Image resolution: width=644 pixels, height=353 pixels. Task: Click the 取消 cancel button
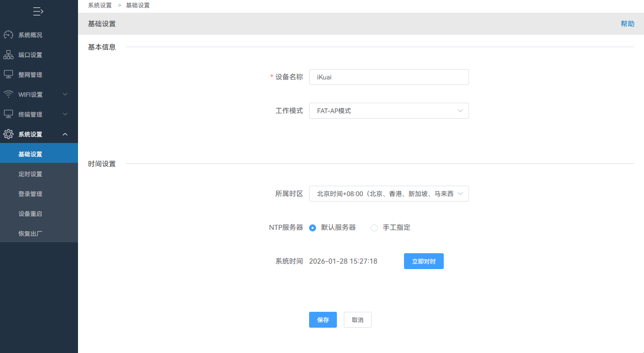pos(358,320)
